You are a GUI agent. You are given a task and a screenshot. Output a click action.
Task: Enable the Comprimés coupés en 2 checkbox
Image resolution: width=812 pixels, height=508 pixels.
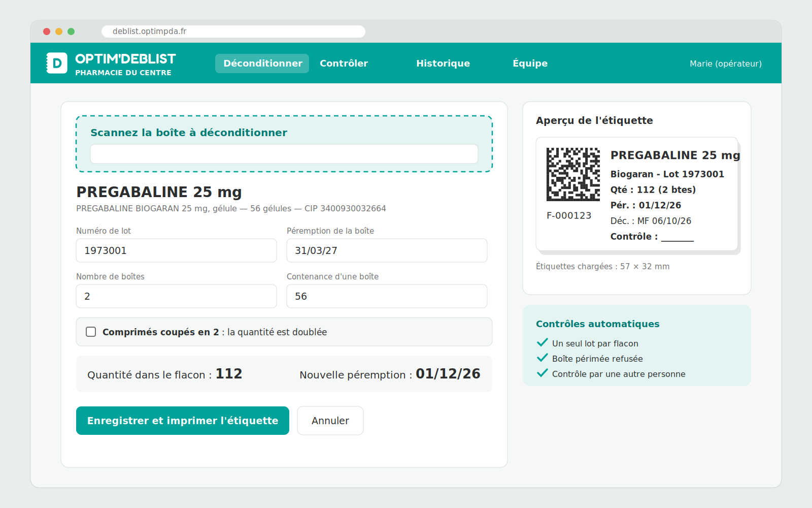[x=91, y=332]
